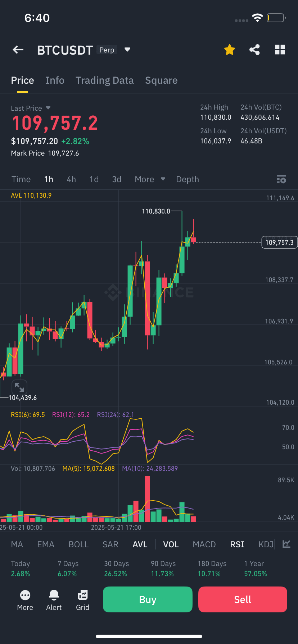Tap the 6:40 clock in status bar
Viewport: 298px width, 644px height.
click(x=37, y=18)
